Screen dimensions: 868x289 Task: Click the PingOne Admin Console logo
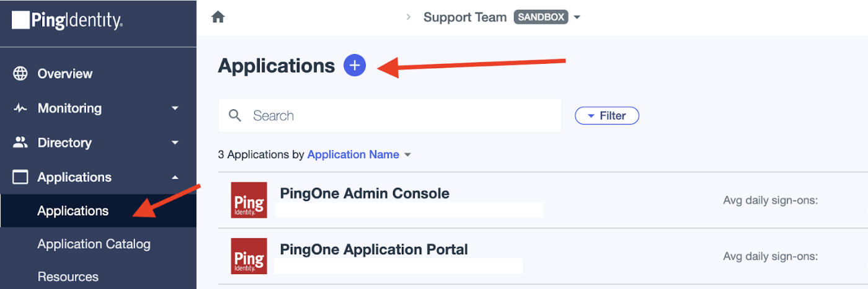249,200
